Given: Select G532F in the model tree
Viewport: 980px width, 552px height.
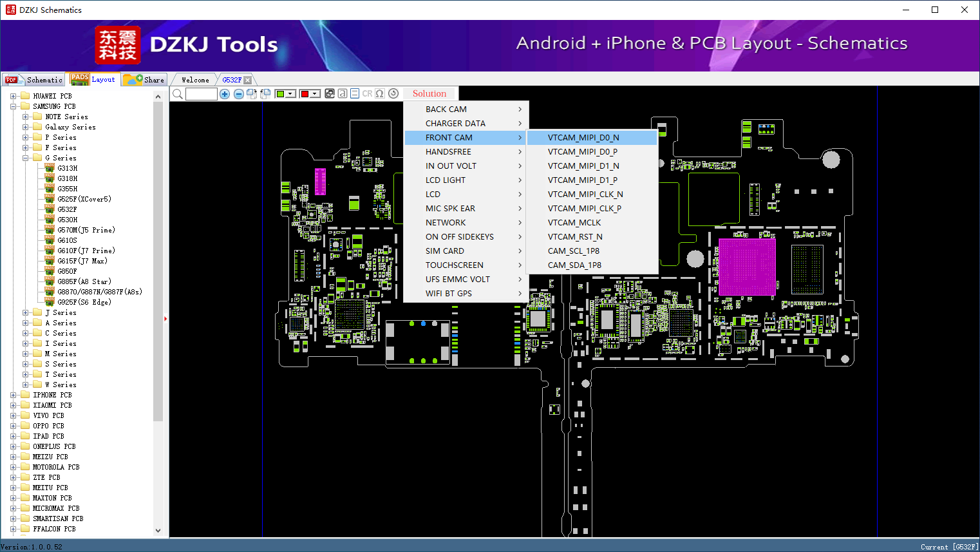Looking at the screenshot, I should (x=67, y=209).
